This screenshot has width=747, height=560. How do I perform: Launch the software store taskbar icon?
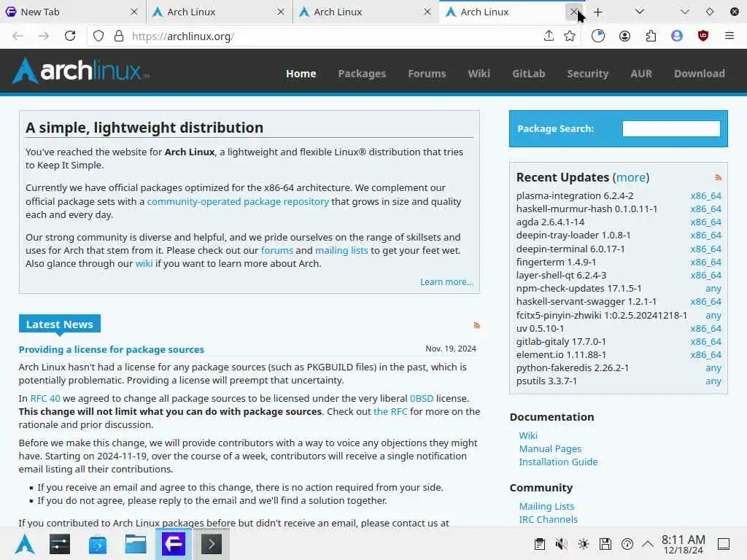[97, 544]
